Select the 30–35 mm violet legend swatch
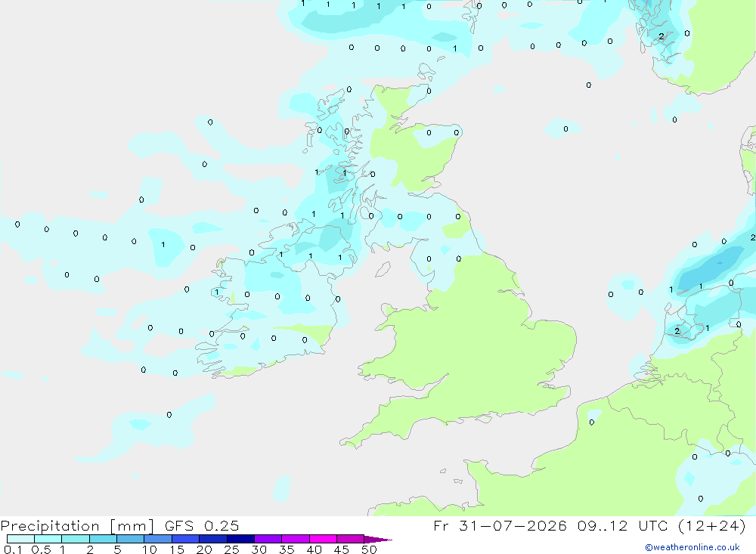Image resolution: width=756 pixels, height=554 pixels. [268, 539]
